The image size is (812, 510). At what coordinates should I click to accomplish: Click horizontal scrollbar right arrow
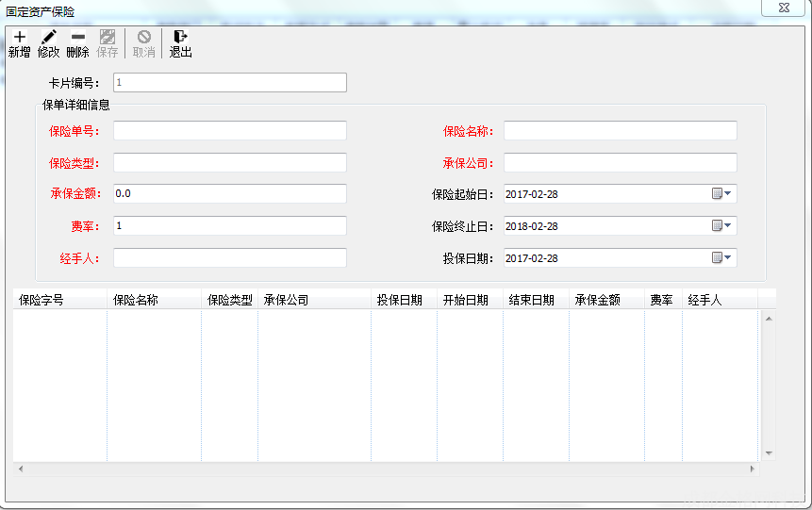752,469
